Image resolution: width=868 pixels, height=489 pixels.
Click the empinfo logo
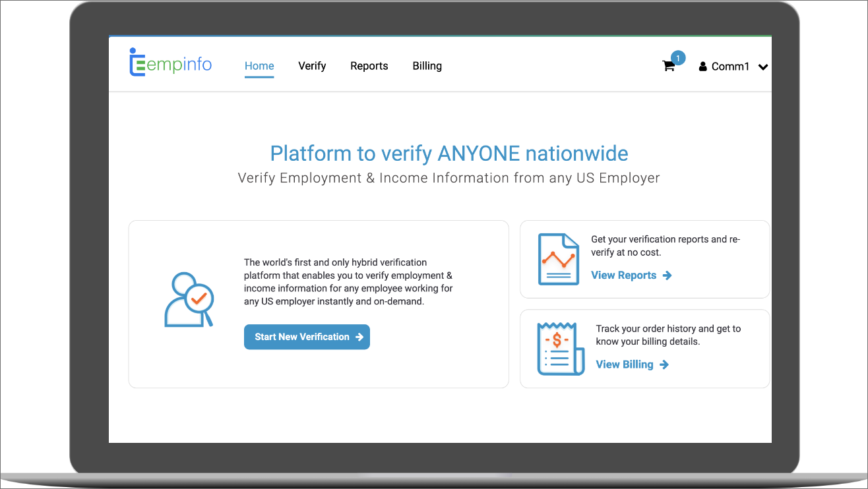click(171, 63)
